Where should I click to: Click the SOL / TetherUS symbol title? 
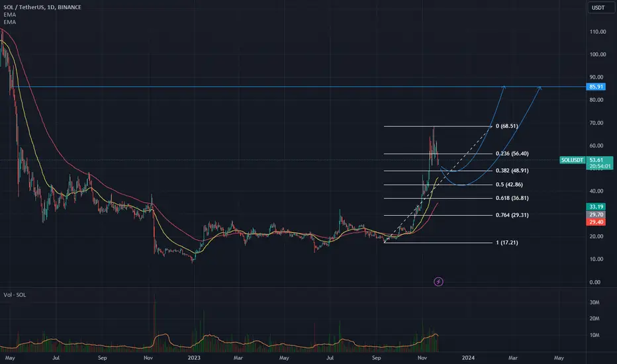(x=42, y=7)
